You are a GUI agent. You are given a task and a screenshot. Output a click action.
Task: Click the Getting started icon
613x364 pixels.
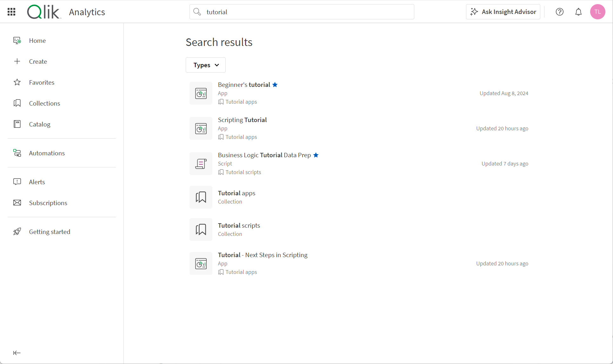point(17,231)
